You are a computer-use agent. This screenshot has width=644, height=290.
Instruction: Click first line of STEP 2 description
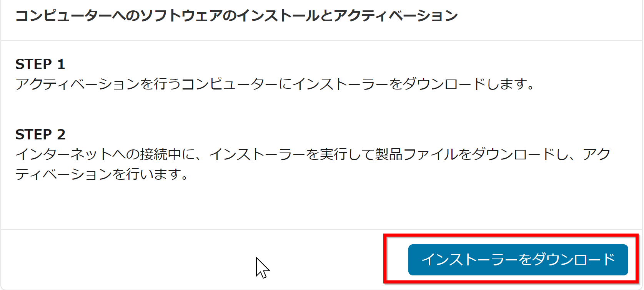313,154
